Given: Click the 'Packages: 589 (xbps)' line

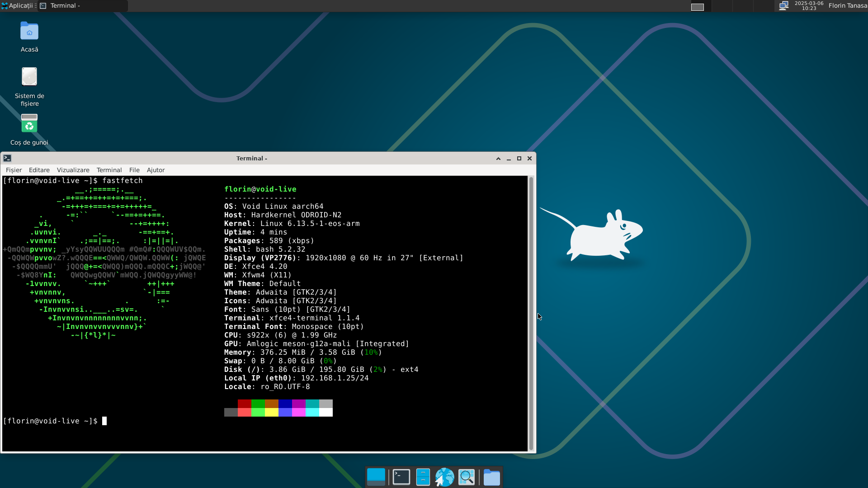Looking at the screenshot, I should click(x=269, y=241).
